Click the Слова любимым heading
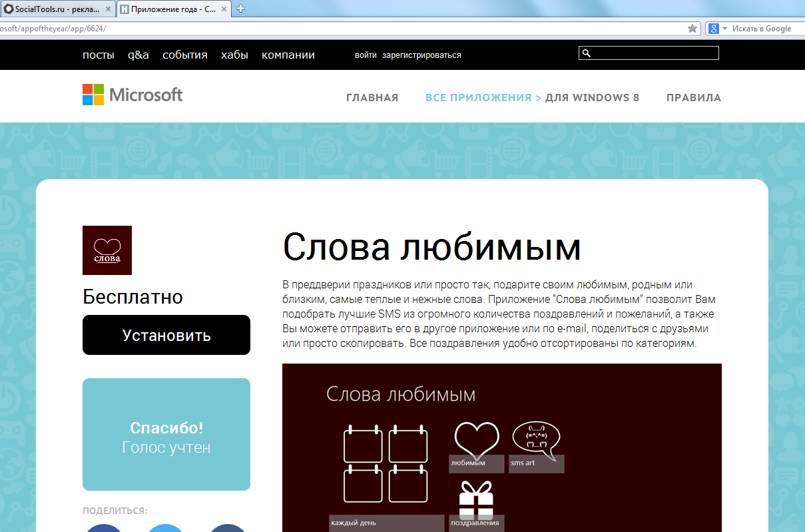 [432, 247]
